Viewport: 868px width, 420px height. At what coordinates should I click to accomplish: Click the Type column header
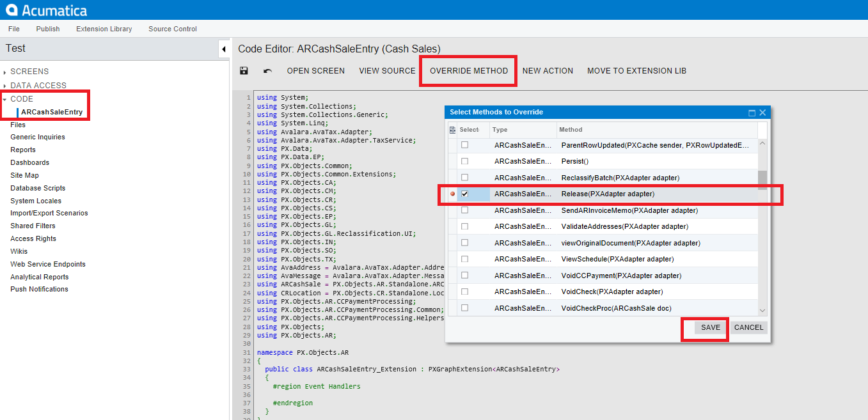pos(523,130)
